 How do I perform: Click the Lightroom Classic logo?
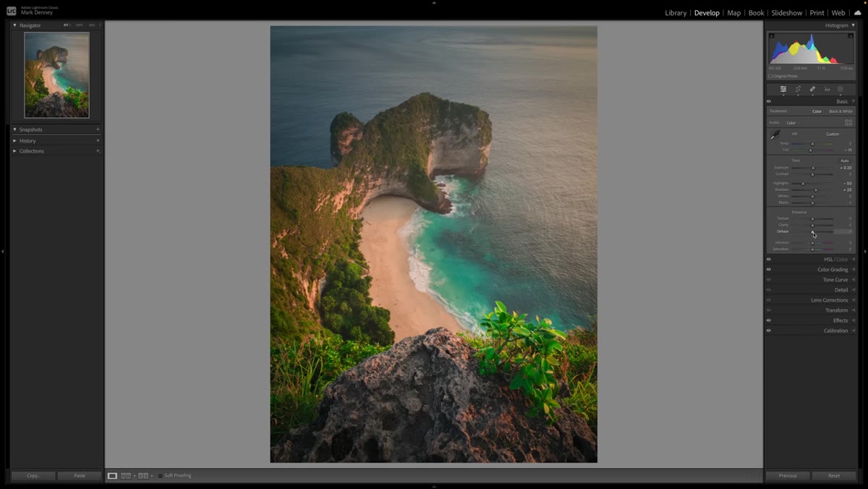coord(11,11)
